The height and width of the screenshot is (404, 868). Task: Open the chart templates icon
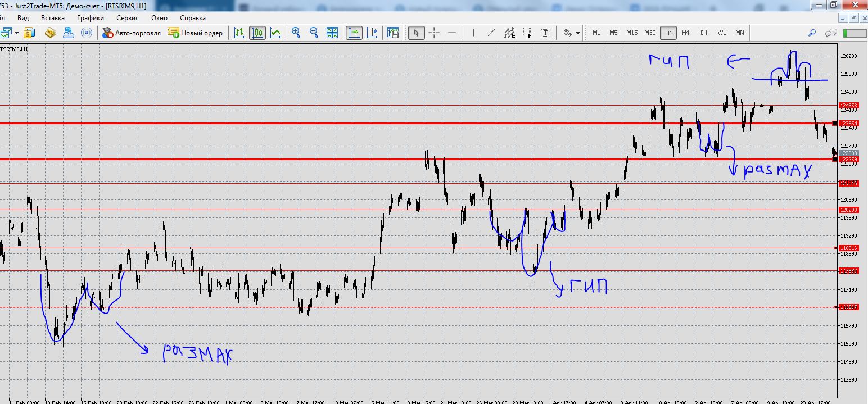coord(393,33)
